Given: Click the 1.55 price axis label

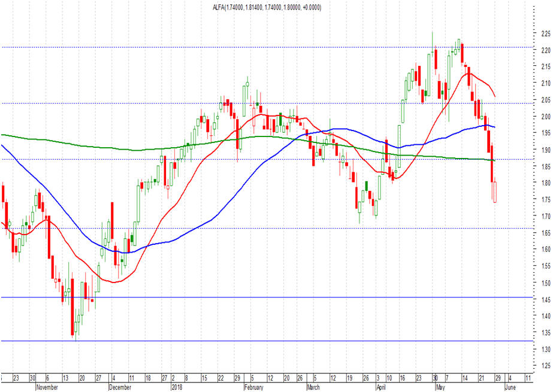Looking at the screenshot, I should 546,266.
